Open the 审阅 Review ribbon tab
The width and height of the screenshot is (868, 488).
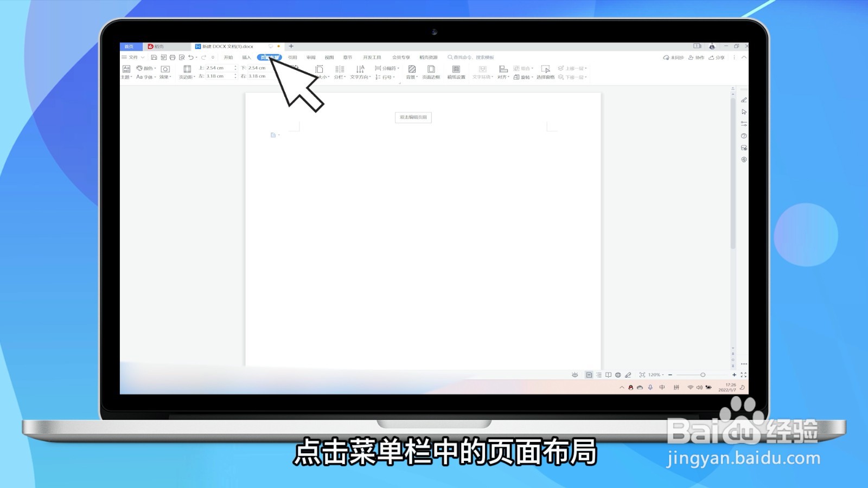(311, 57)
